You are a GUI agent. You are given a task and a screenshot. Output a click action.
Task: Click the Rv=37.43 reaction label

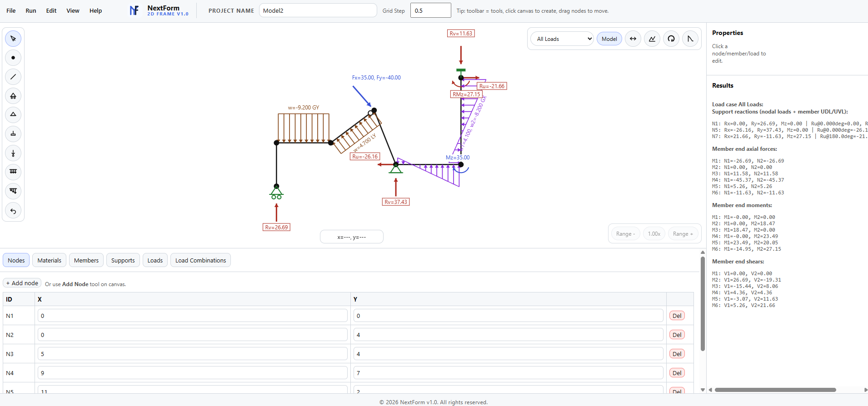click(x=396, y=202)
